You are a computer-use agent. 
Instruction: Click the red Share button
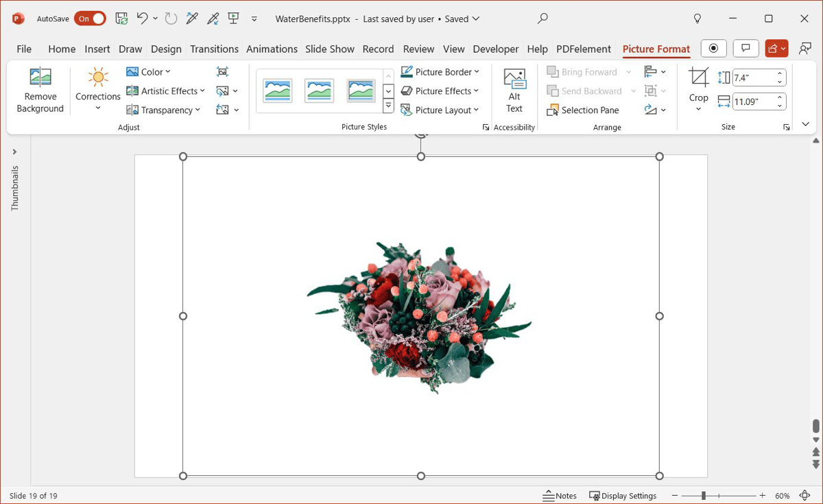(777, 48)
